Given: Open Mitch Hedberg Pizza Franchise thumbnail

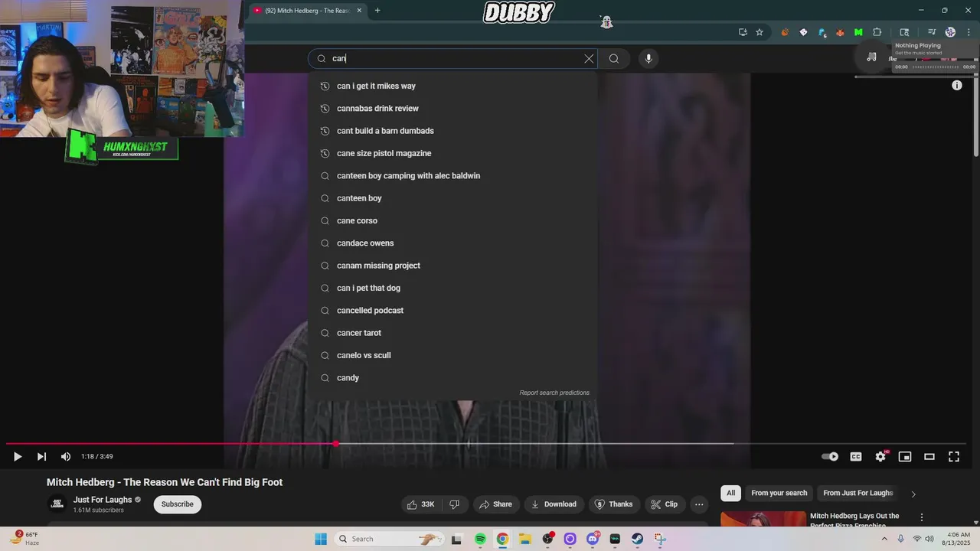Looking at the screenshot, I should pos(763,519).
